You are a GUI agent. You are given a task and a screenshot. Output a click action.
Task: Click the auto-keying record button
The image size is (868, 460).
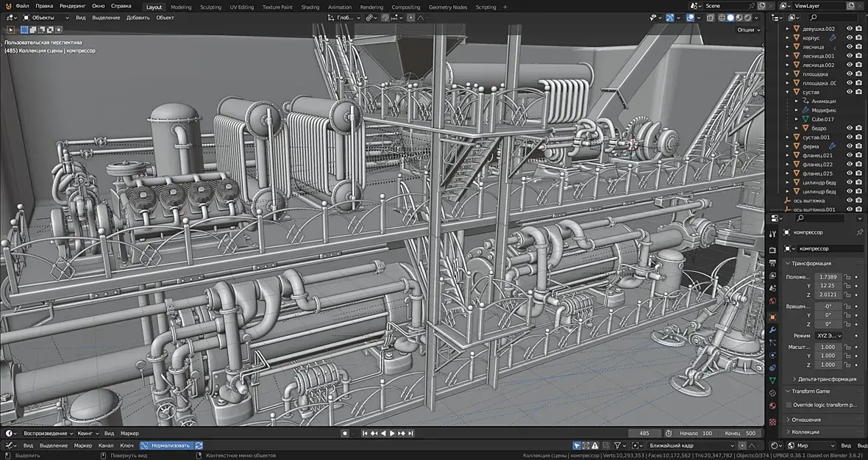click(345, 434)
